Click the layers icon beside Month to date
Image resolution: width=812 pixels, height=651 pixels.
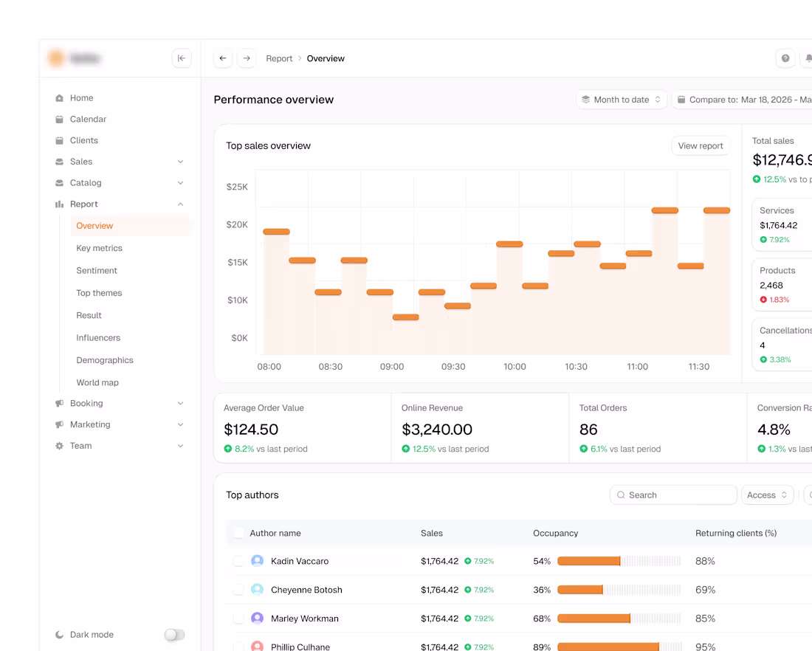coord(585,100)
